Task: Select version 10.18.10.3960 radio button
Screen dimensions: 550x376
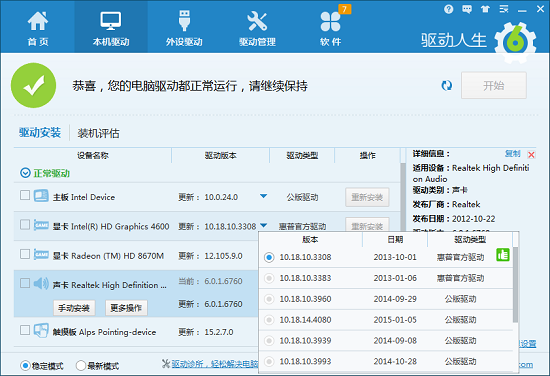Action: pos(269,299)
